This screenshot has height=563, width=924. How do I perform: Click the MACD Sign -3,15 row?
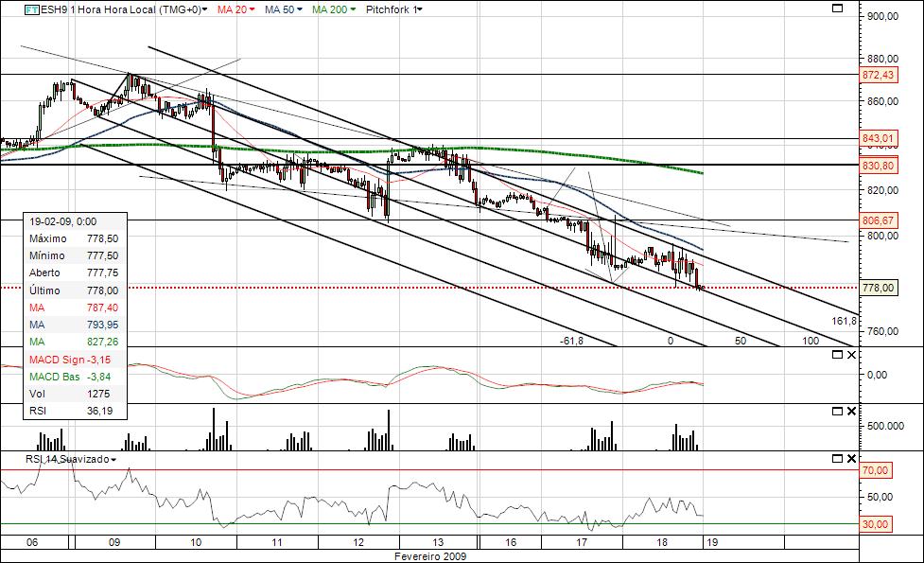pyautogui.click(x=75, y=360)
